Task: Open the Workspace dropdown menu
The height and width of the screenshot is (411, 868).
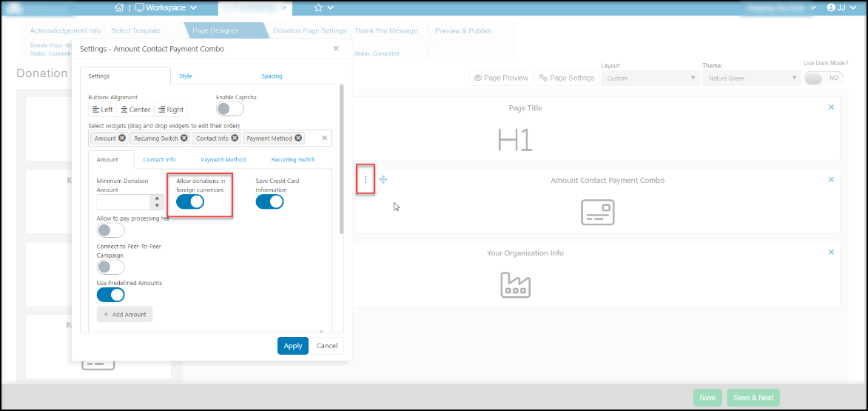Action: pyautogui.click(x=166, y=7)
